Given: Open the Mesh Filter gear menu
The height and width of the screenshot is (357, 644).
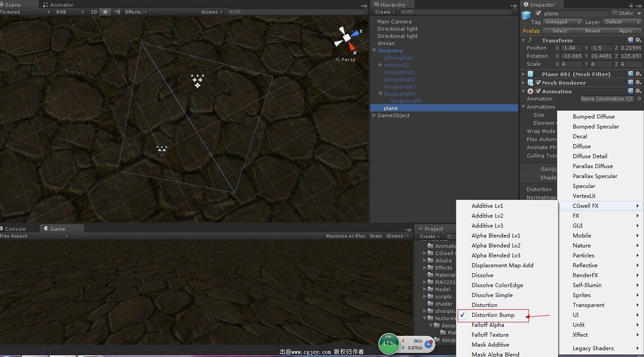Looking at the screenshot, I should coord(638,74).
